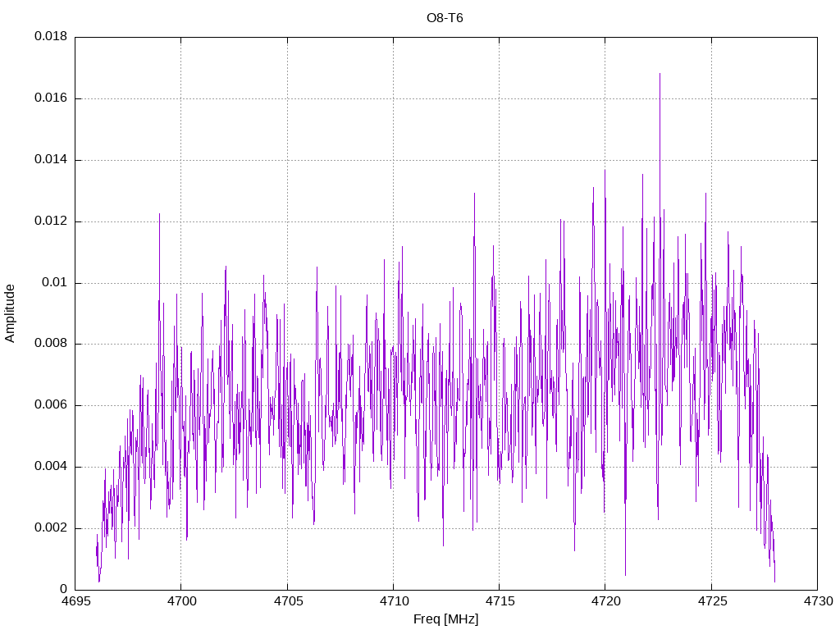This screenshot has height=630, width=840.
Task: Click the x-axis tick label 4705
Action: [x=288, y=601]
